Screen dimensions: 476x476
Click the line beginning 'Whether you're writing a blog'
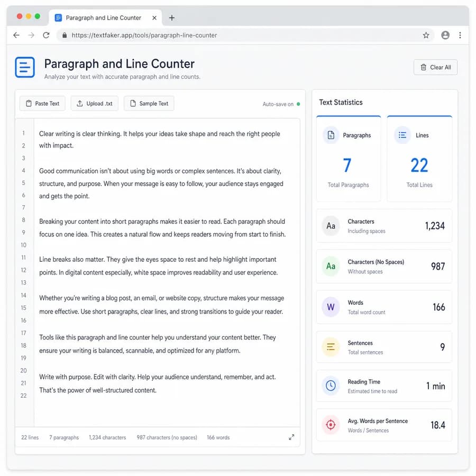[161, 298]
